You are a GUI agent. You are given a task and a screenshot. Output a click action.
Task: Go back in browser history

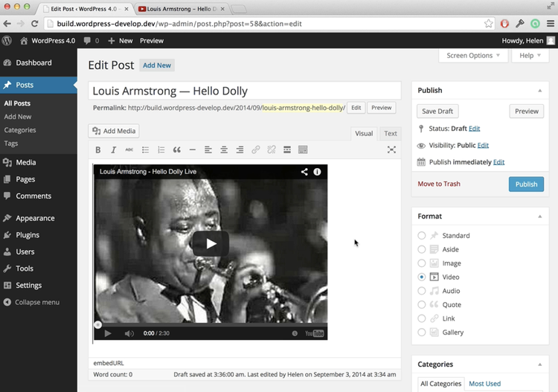click(7, 24)
